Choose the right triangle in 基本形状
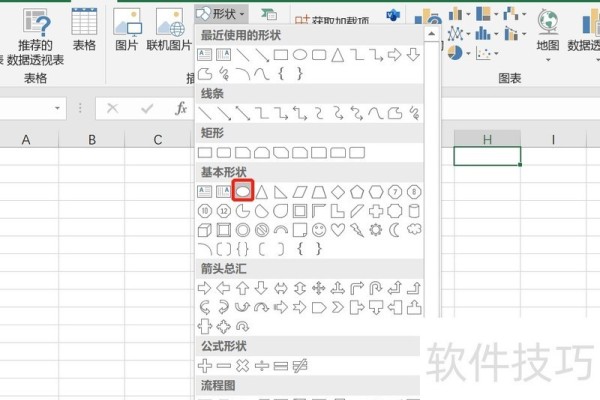 pos(280,191)
